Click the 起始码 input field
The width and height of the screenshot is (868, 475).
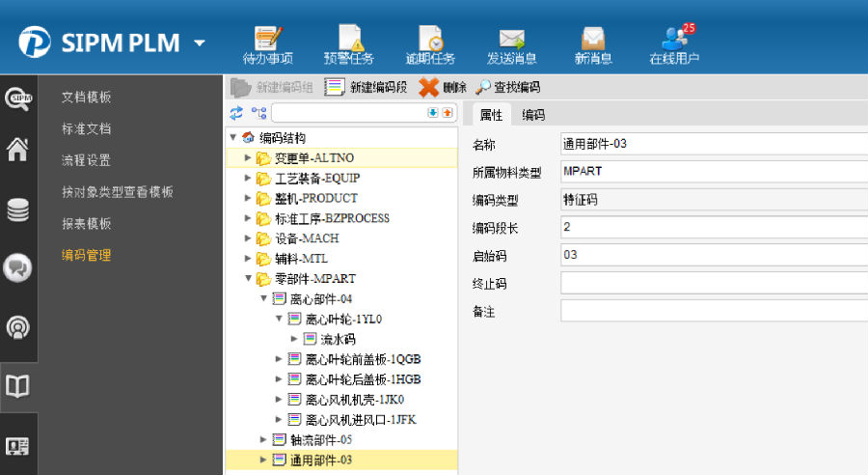[x=714, y=255]
